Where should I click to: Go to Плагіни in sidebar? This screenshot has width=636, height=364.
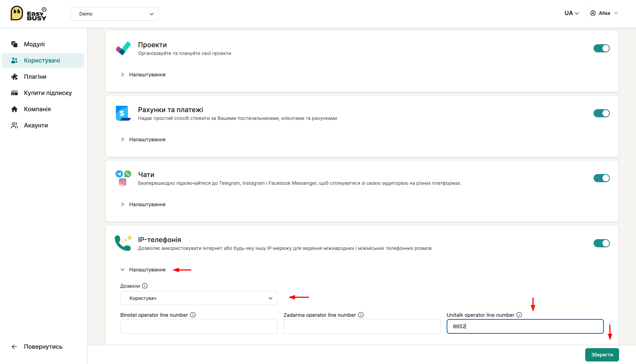[x=35, y=77]
